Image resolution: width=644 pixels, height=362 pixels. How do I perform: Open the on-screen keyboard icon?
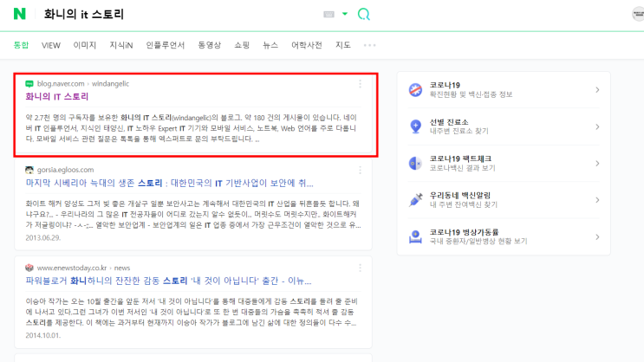tap(329, 15)
